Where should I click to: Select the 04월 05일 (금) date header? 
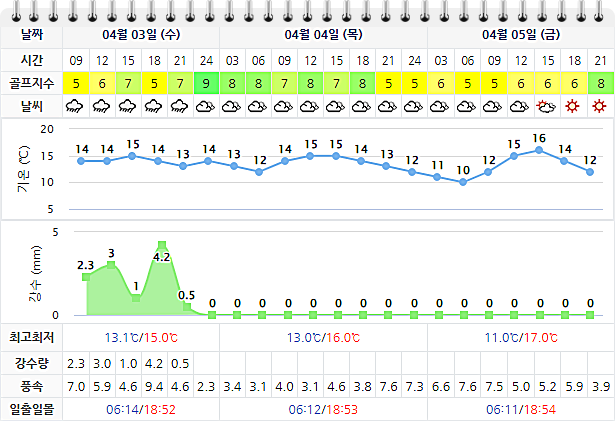[521, 35]
